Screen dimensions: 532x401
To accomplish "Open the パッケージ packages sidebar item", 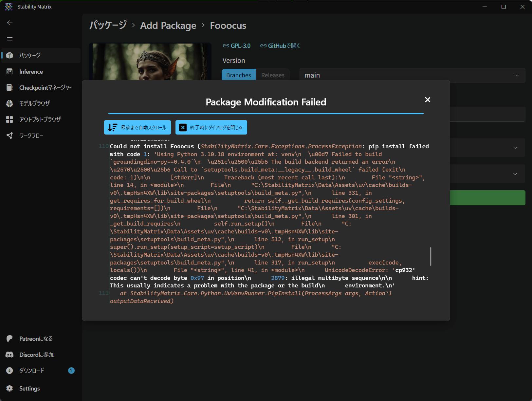I will point(41,55).
